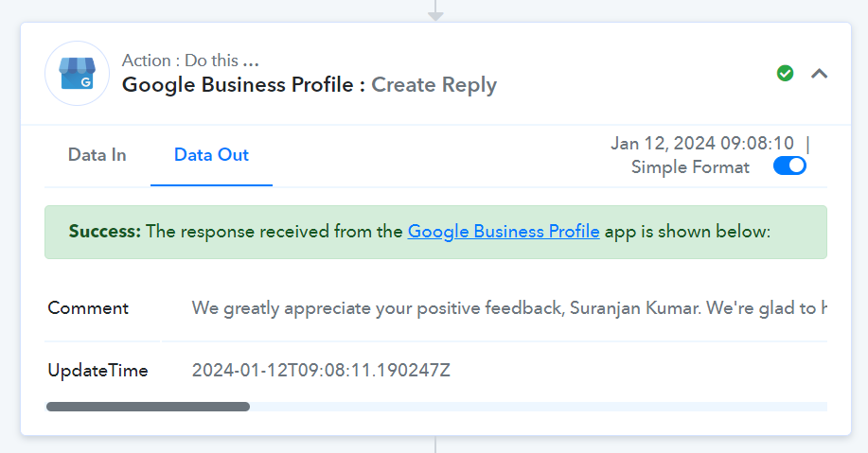
Task: Click the Jan 12, 2024 09:08:10 timestamp
Action: (x=702, y=143)
